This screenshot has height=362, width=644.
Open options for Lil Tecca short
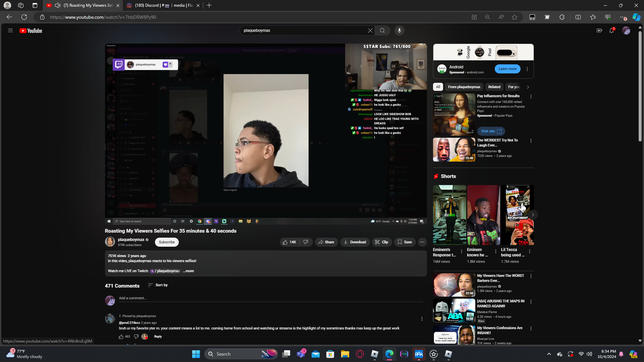click(x=530, y=251)
